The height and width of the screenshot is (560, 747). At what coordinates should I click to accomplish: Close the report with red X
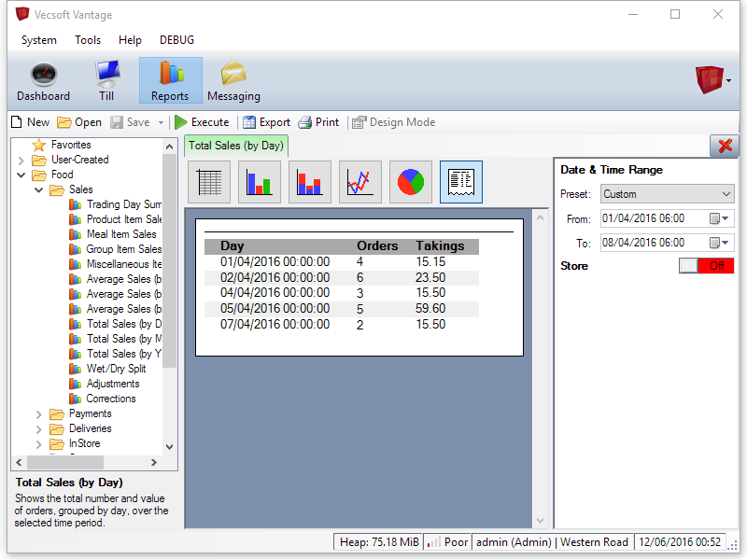(x=725, y=146)
